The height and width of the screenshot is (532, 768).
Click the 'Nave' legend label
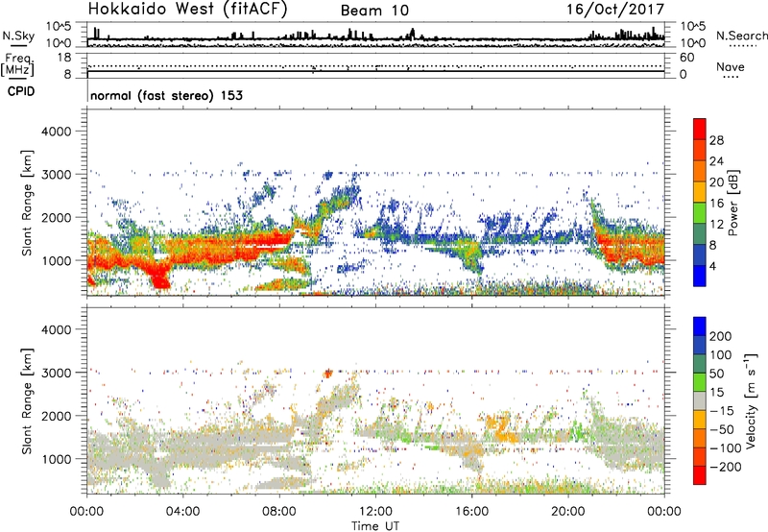[731, 67]
